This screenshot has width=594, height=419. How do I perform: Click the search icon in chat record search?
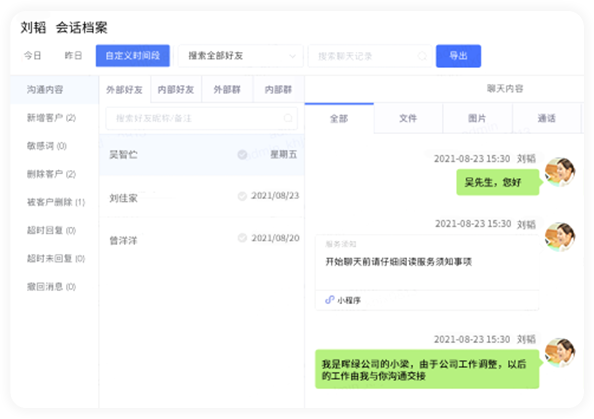coord(422,56)
